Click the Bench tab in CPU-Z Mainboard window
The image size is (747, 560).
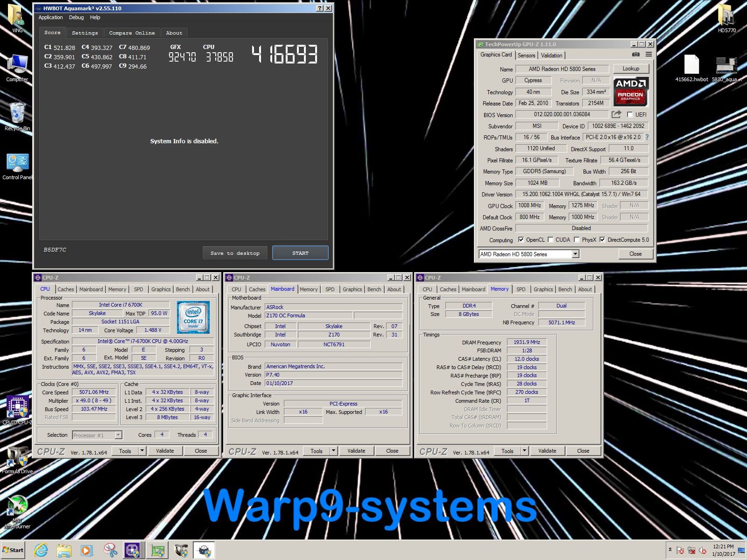point(374,289)
